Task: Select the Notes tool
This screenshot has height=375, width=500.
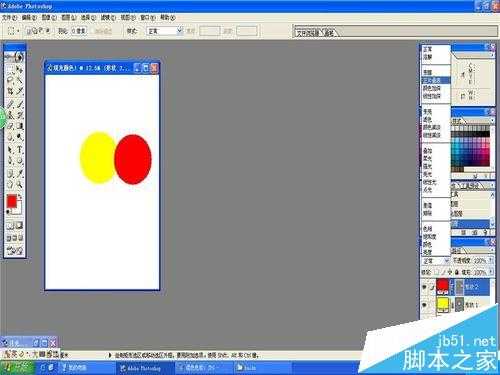Action: 11,173
